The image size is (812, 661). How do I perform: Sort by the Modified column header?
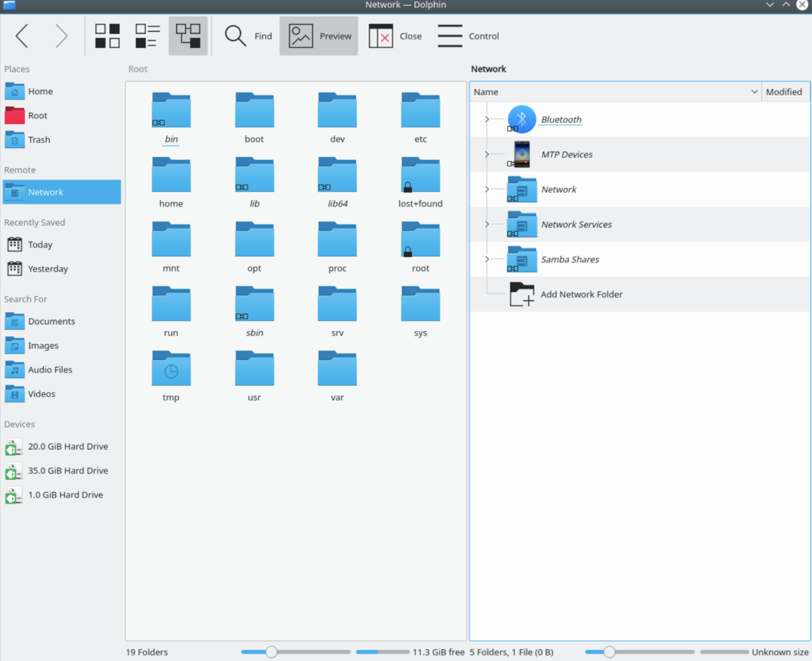click(785, 92)
